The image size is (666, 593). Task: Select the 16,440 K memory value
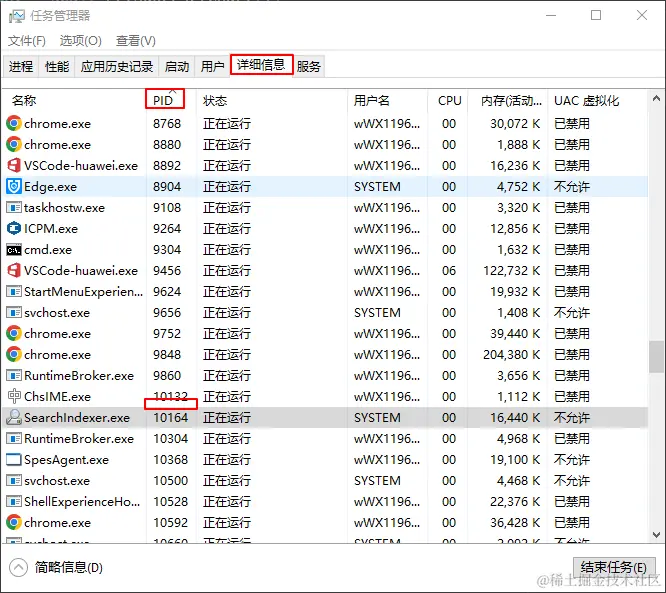[515, 418]
